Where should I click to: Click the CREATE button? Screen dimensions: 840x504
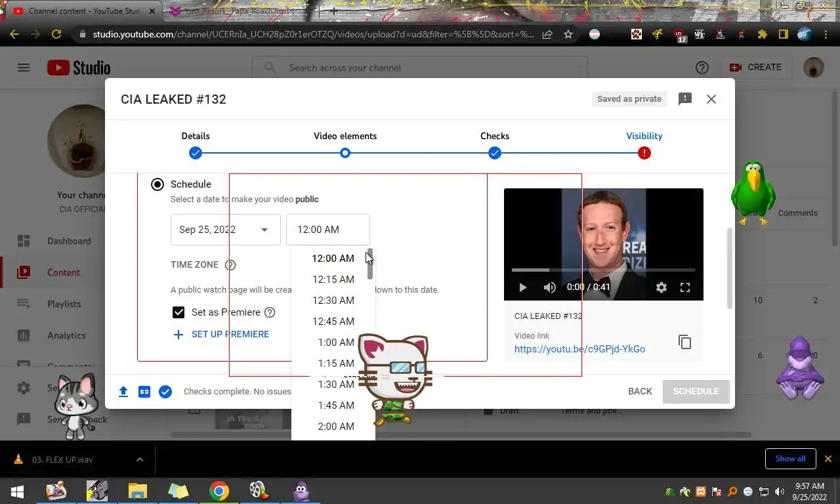pyautogui.click(x=756, y=67)
